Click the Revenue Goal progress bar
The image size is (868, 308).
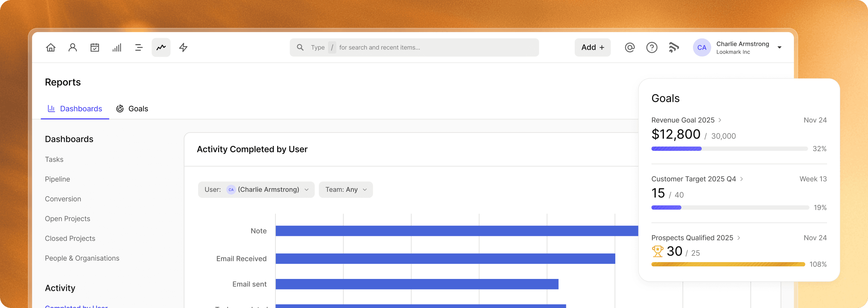tap(729, 149)
